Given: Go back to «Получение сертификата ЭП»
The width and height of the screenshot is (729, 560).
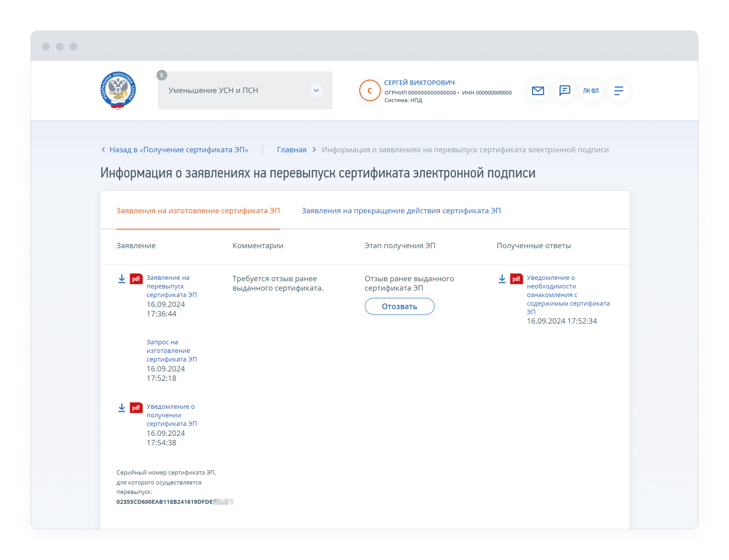Looking at the screenshot, I should pos(179,150).
